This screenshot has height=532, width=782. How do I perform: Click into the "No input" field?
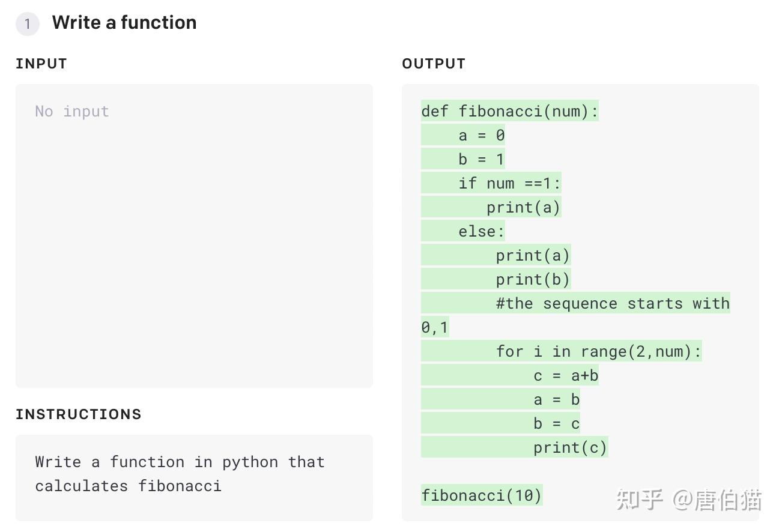pyautogui.click(x=193, y=235)
